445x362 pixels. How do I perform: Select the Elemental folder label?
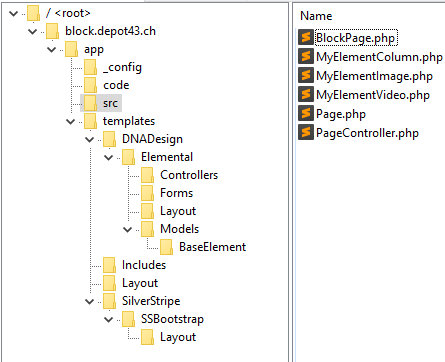point(167,157)
